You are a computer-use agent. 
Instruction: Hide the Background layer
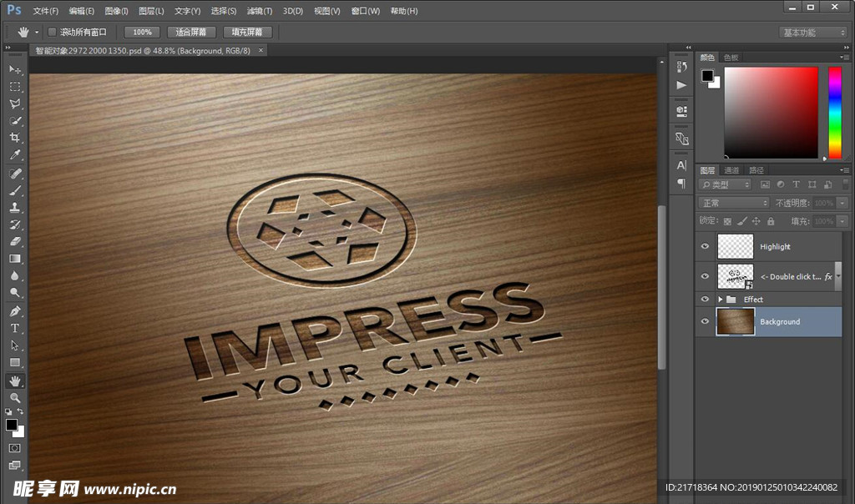pos(705,321)
